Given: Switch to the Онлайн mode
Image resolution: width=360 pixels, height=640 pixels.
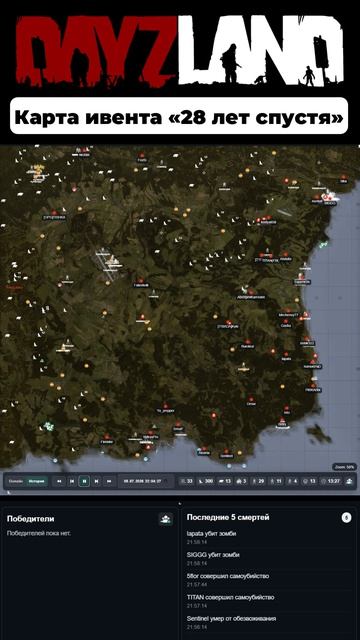Looking at the screenshot, I should click(17, 481).
